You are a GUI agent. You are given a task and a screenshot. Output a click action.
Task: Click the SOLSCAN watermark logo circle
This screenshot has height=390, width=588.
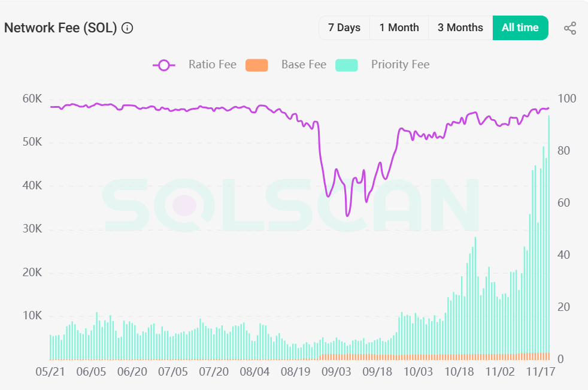point(184,205)
